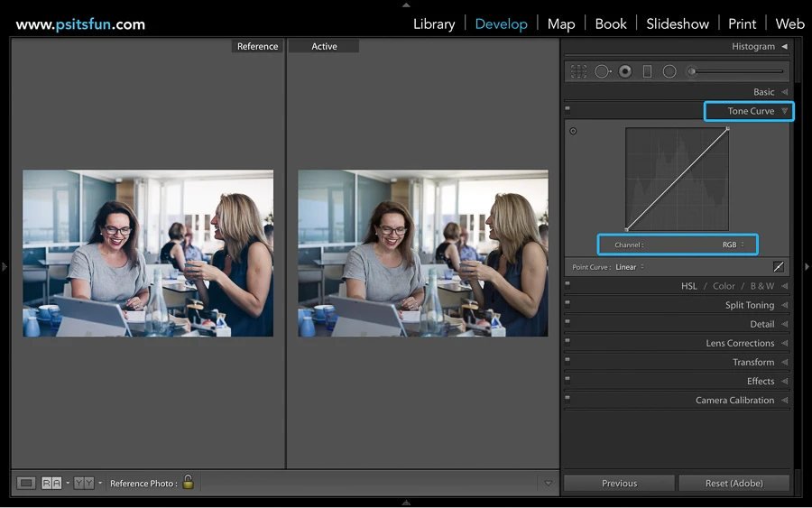The width and height of the screenshot is (812, 508).
Task: Toggle the Lens Corrections panel switch
Action: tap(567, 341)
